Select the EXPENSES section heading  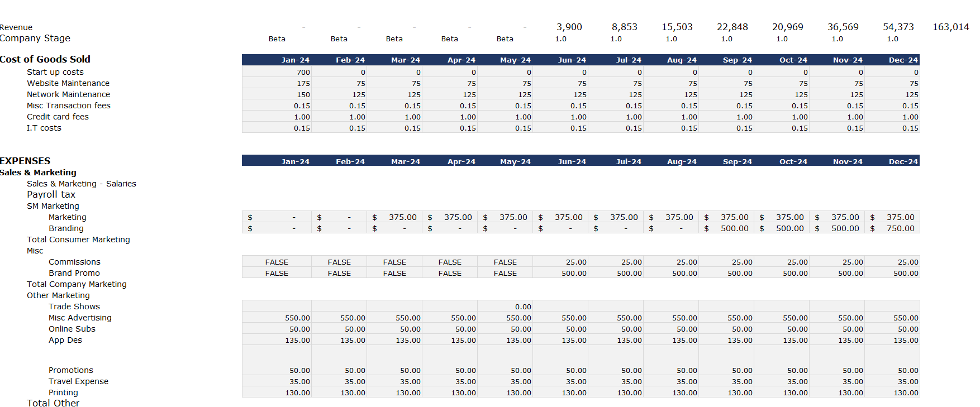coord(25,161)
